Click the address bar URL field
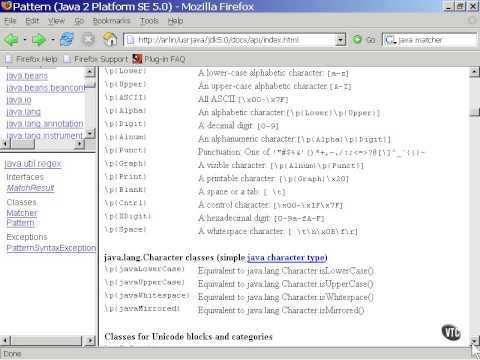The height and width of the screenshot is (360, 480). point(235,40)
